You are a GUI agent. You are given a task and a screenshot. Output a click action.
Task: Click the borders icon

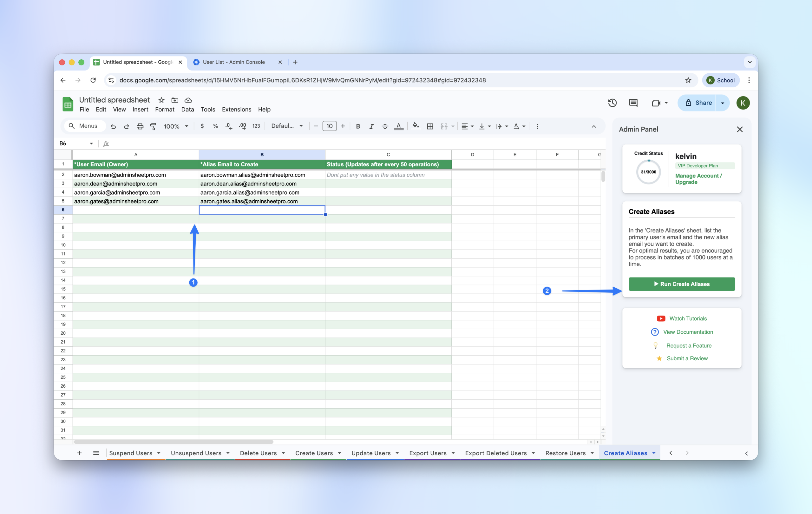(x=430, y=126)
